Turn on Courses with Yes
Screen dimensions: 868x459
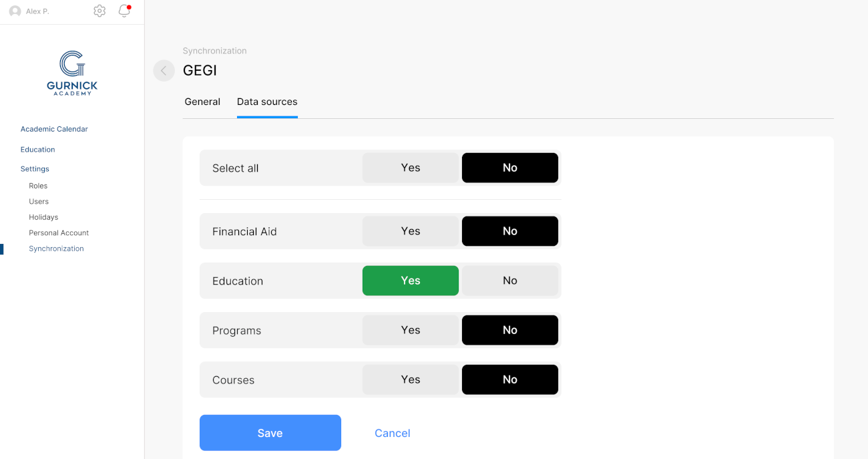click(x=410, y=379)
